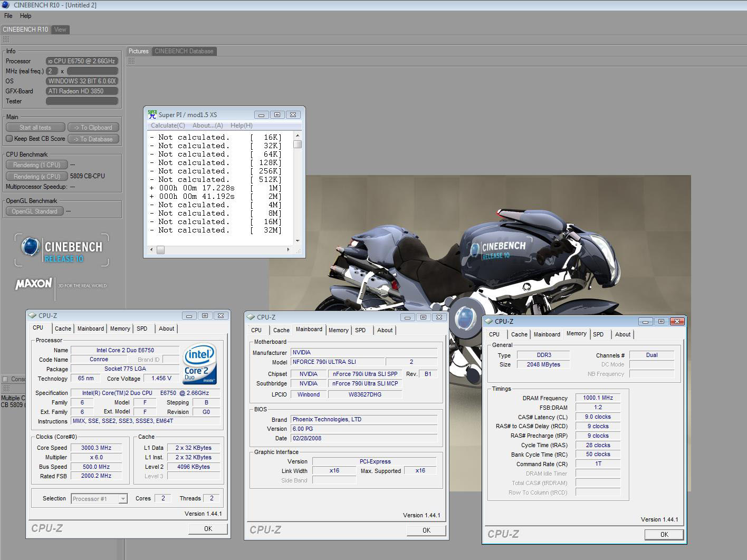Click the DRAM Frequency value 1000.1 MHz

point(598,398)
